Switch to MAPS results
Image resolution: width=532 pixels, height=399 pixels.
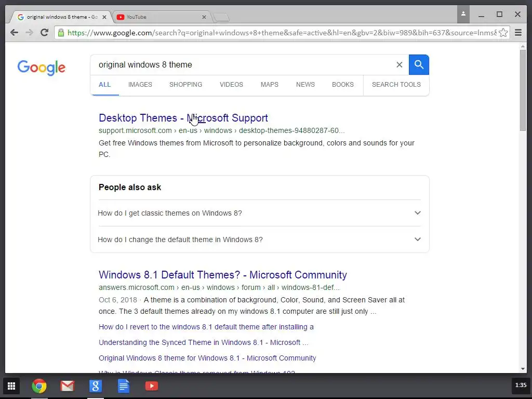[270, 85]
